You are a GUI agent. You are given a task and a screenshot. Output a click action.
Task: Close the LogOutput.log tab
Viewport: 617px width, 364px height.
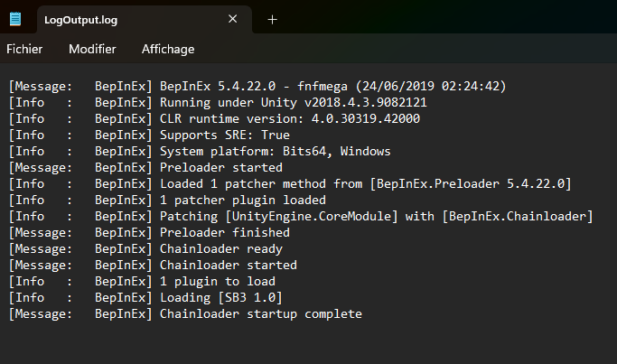click(233, 19)
